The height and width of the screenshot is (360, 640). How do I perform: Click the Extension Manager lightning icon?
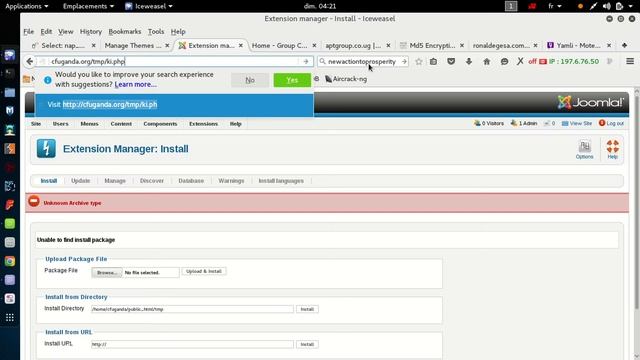point(46,149)
